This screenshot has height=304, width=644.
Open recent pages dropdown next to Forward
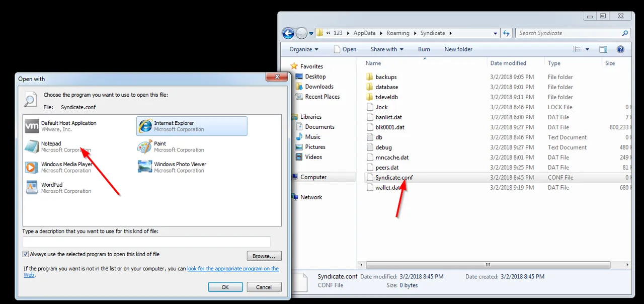tap(311, 34)
